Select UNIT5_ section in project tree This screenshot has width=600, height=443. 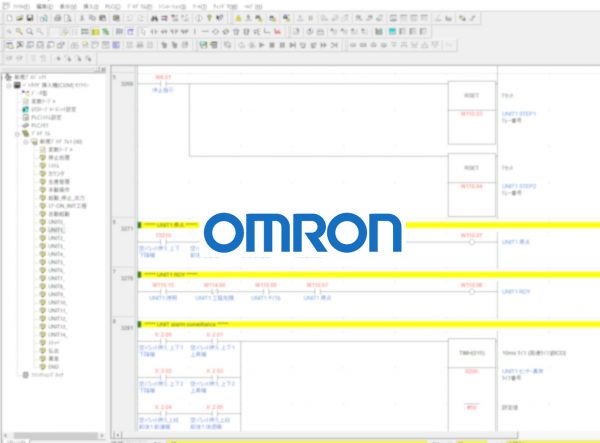[x=56, y=262]
